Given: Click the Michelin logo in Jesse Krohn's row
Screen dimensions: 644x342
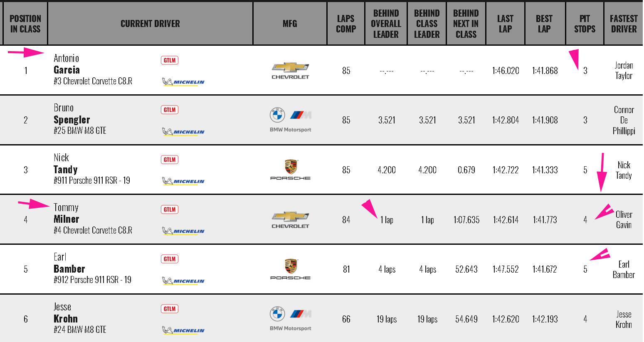Looking at the screenshot, I should point(183,330).
